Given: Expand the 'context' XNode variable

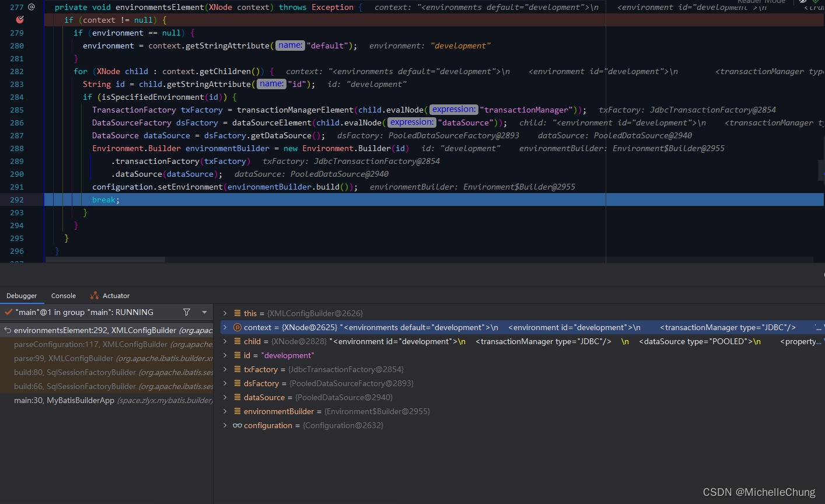Looking at the screenshot, I should 225,327.
